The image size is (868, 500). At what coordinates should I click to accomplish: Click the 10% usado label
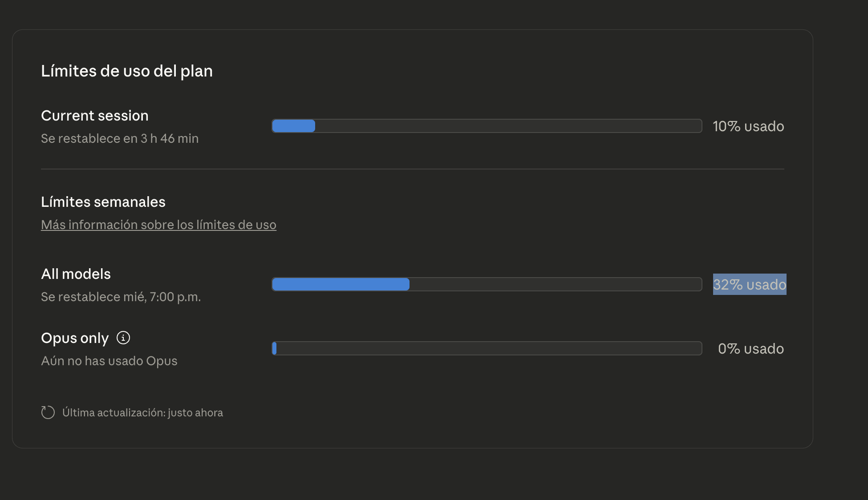click(x=748, y=126)
